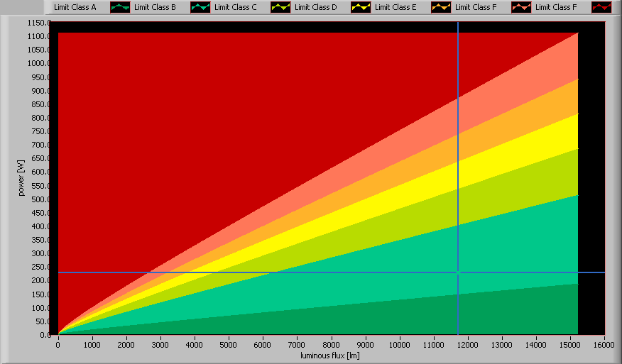622x364 pixels.
Task: Click the dark red legend plot icon
Action: pos(601,7)
